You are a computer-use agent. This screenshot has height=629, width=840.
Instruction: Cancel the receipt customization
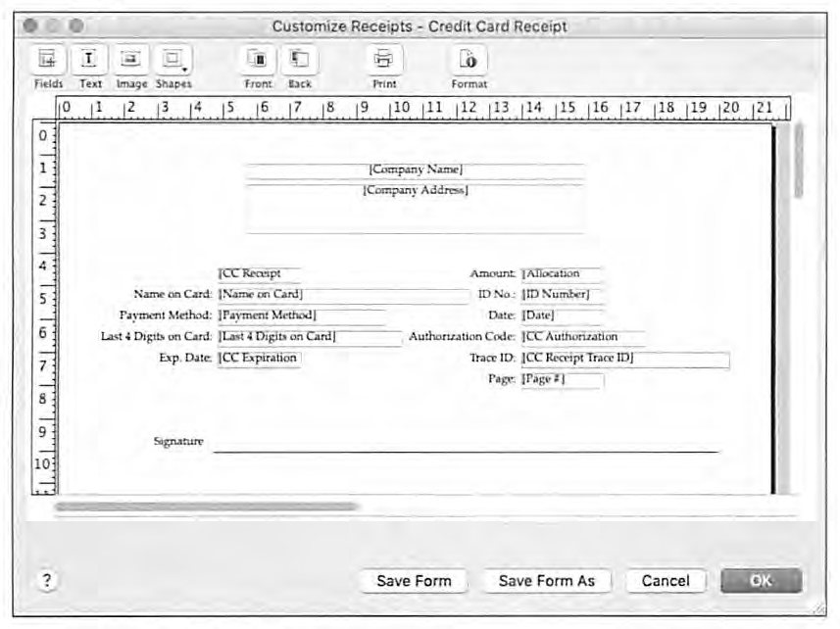coord(666,581)
